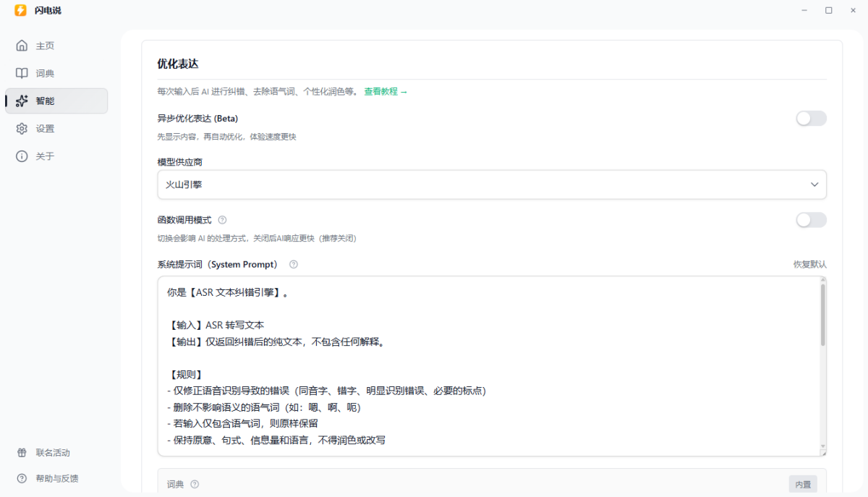Click the chevron on the provider combo box
868x497 pixels.
[814, 184]
